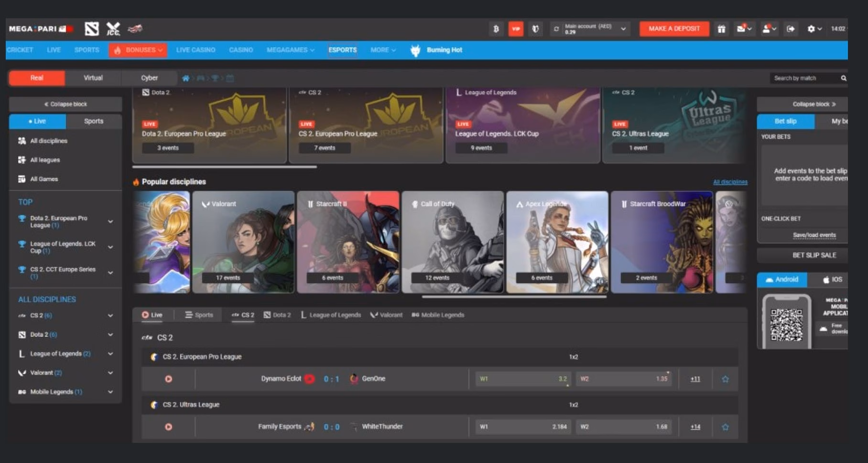Image resolution: width=868 pixels, height=463 pixels.
Task: Open the gift box promotions icon
Action: pyautogui.click(x=721, y=29)
